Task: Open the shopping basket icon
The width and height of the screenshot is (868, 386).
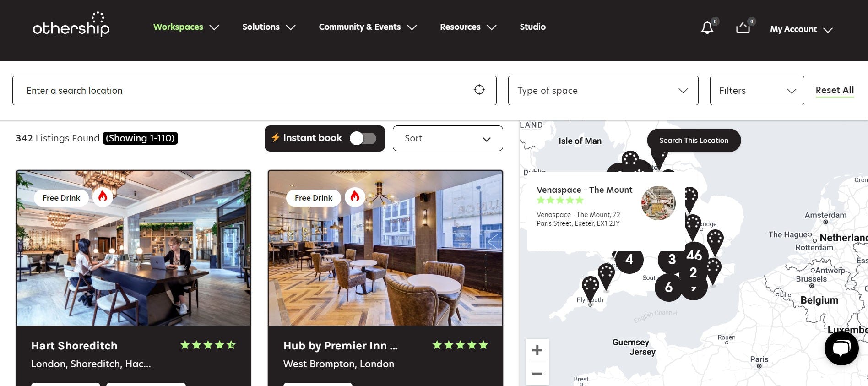Action: tap(743, 28)
